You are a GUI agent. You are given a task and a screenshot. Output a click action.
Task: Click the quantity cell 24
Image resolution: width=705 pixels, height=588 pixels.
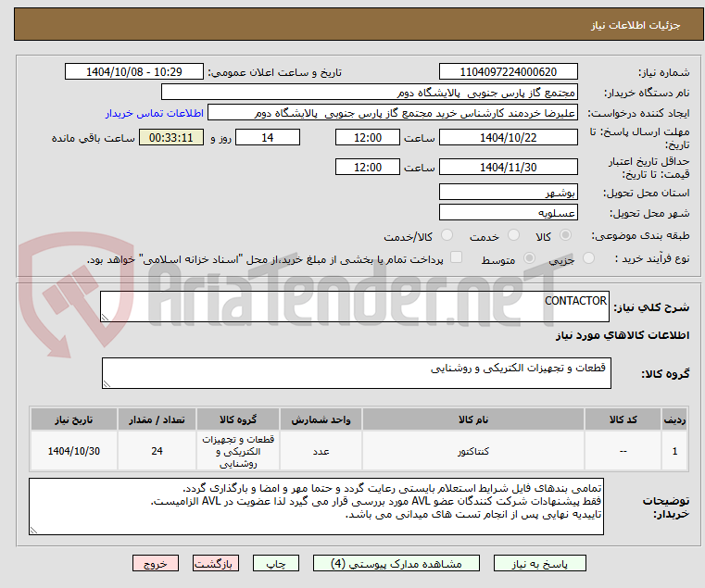click(x=157, y=451)
